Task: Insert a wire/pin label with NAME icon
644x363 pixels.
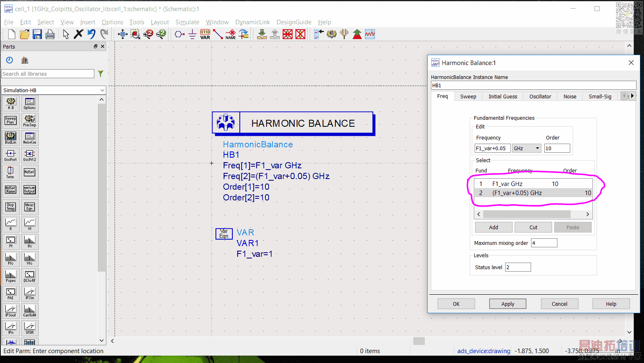Action: [x=231, y=34]
